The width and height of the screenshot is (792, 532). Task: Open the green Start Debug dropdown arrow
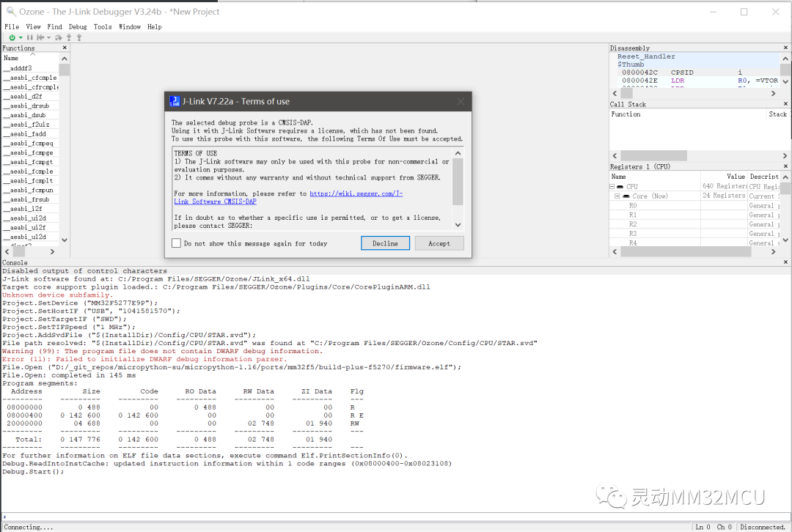point(21,37)
